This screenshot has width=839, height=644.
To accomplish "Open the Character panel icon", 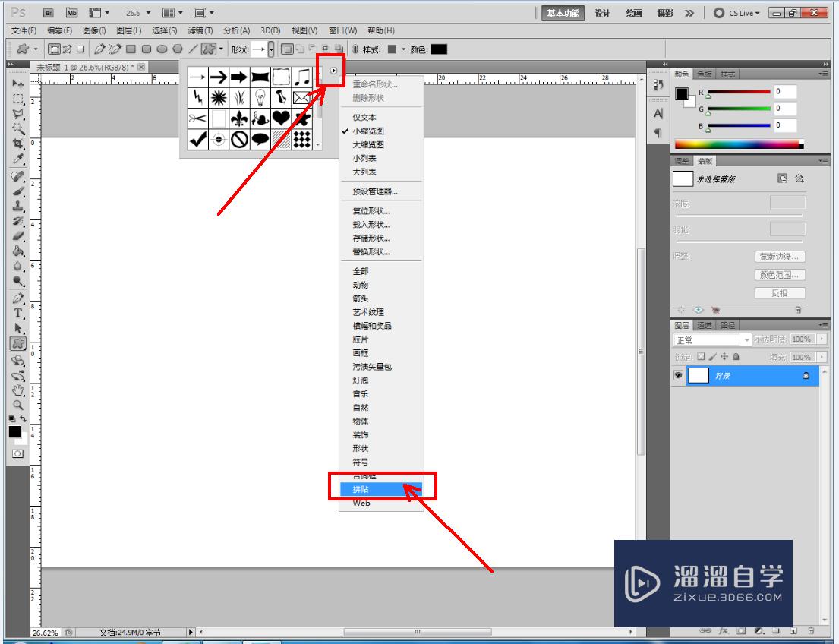I will pyautogui.click(x=658, y=113).
